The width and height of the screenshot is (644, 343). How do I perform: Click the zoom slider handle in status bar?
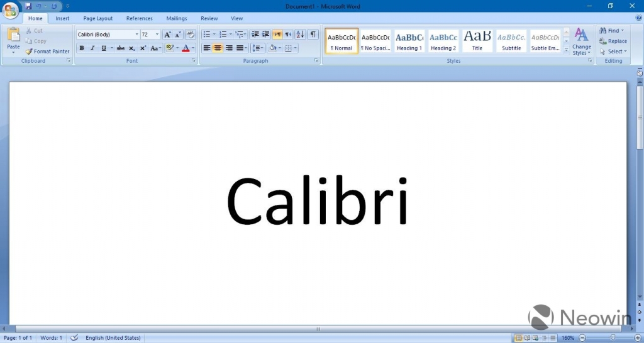[x=613, y=338]
